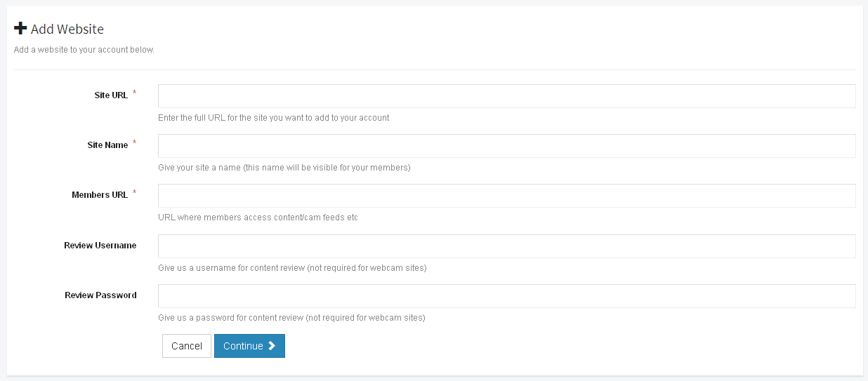Click the 'Enter the full URL' help text
868x381 pixels.
pyautogui.click(x=273, y=118)
